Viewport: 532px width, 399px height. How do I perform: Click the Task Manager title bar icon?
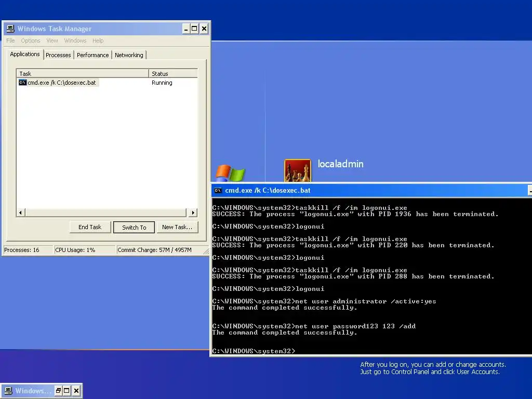pyautogui.click(x=10, y=29)
